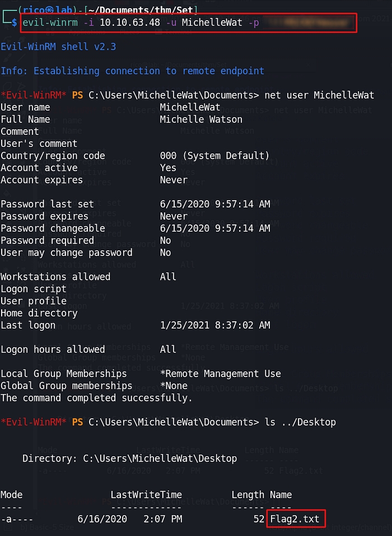
Task: Click the Desktop directory path line
Action: 129,459
